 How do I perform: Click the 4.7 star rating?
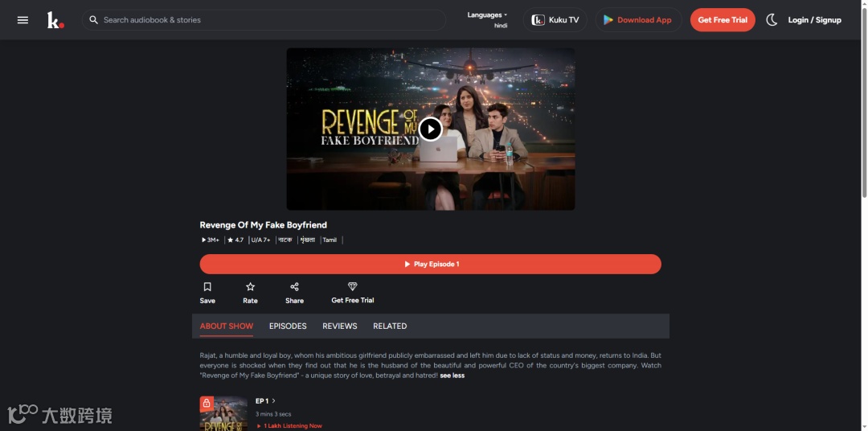click(x=235, y=240)
